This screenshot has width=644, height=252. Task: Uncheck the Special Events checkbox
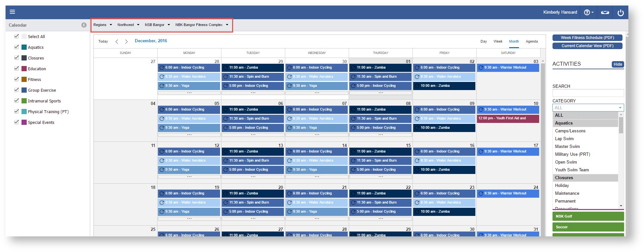17,122
